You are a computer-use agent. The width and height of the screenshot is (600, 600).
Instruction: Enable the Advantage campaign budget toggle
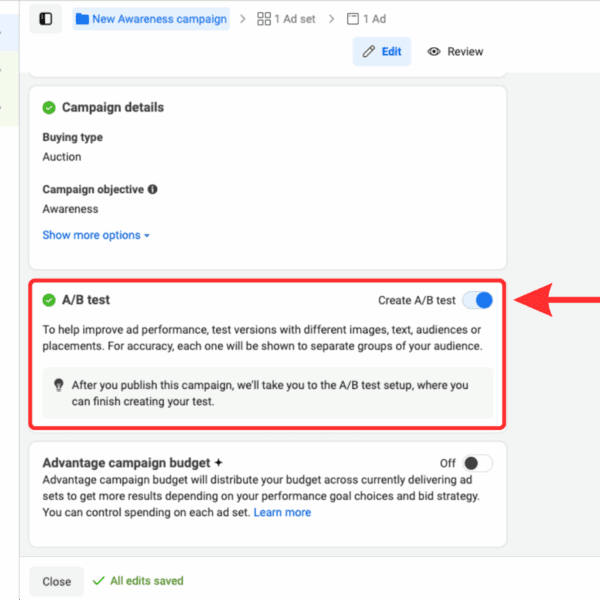pos(477,463)
